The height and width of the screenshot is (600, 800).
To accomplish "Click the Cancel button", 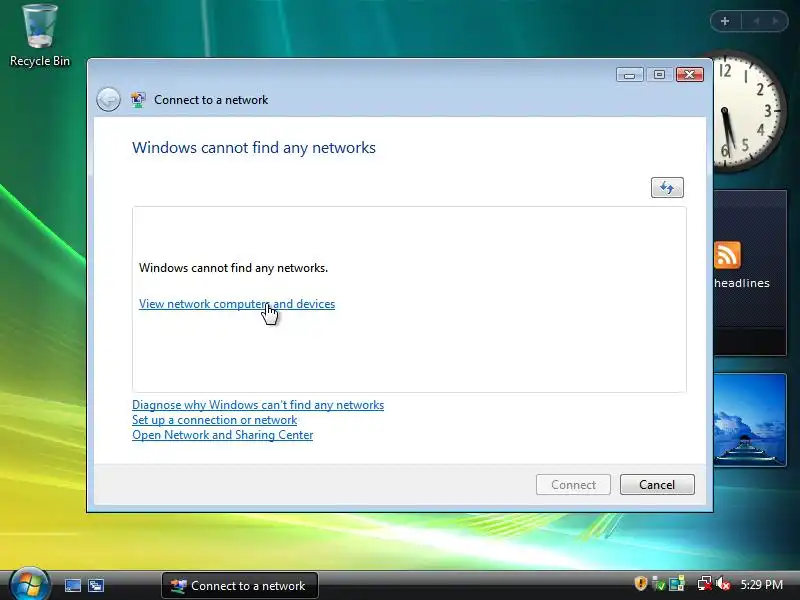I will [x=657, y=484].
